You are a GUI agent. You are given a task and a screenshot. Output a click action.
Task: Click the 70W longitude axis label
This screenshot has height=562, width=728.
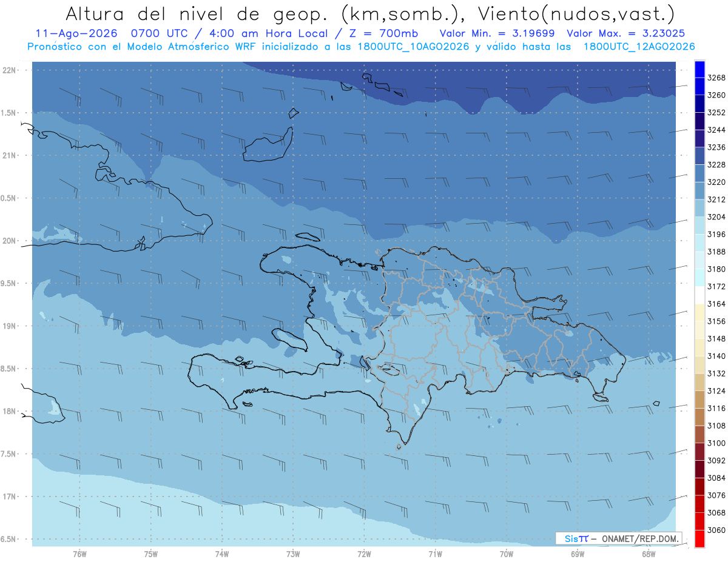[x=507, y=554]
